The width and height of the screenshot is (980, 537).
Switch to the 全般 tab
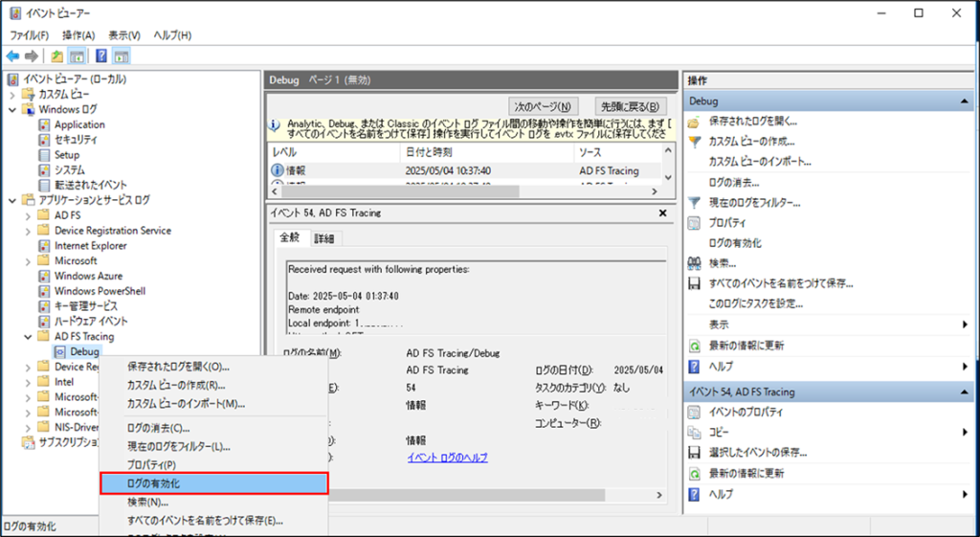point(290,237)
